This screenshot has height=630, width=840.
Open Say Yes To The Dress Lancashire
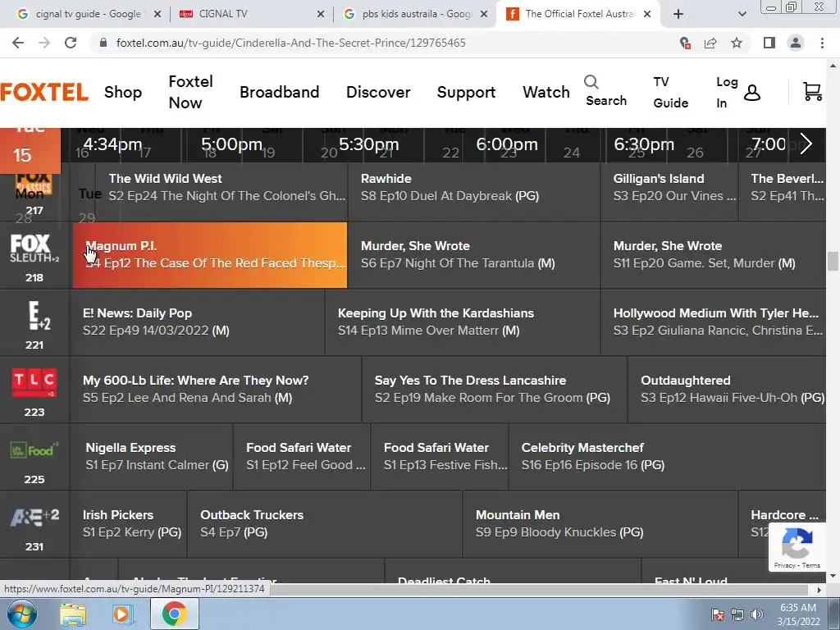(x=495, y=390)
